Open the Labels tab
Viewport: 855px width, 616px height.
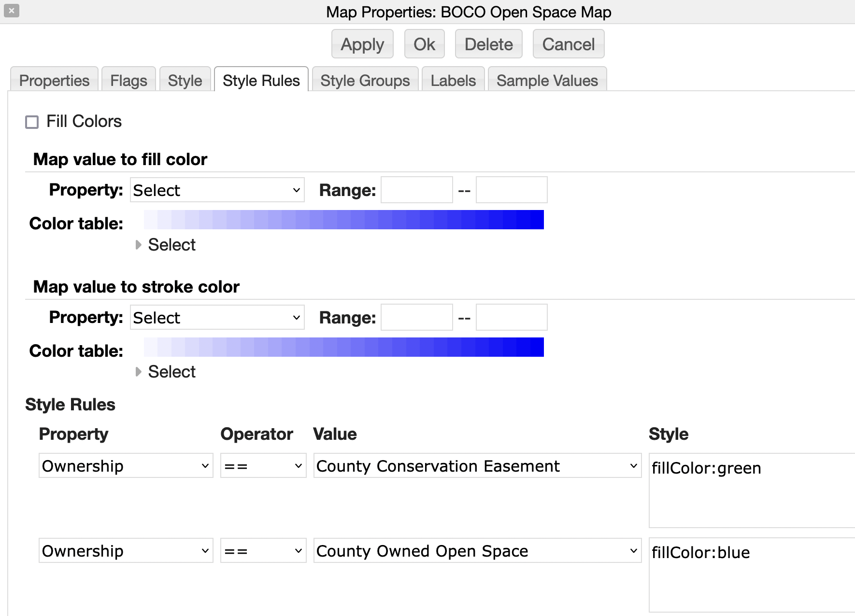(x=453, y=80)
